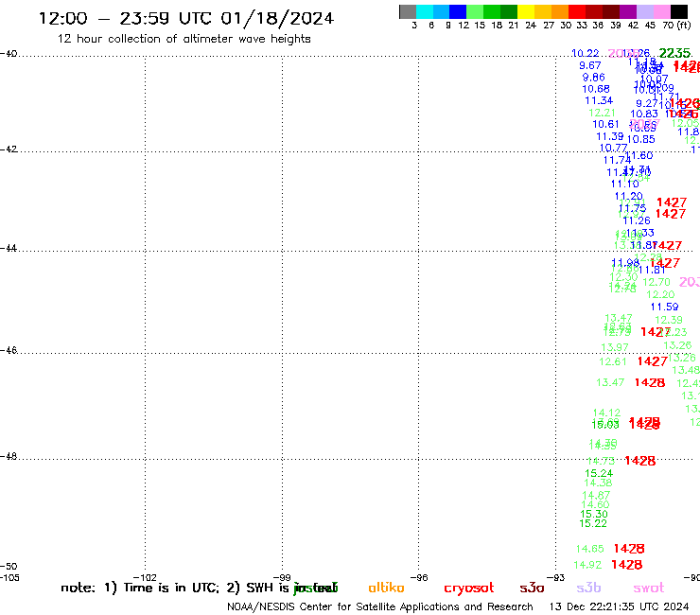Click the wave height value 11.39
The image size is (700, 615).
click(x=610, y=136)
